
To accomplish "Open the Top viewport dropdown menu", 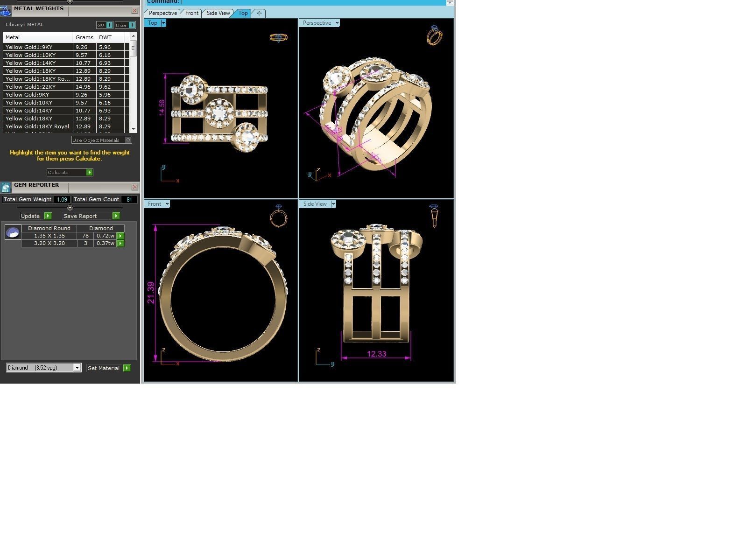I will 163,23.
